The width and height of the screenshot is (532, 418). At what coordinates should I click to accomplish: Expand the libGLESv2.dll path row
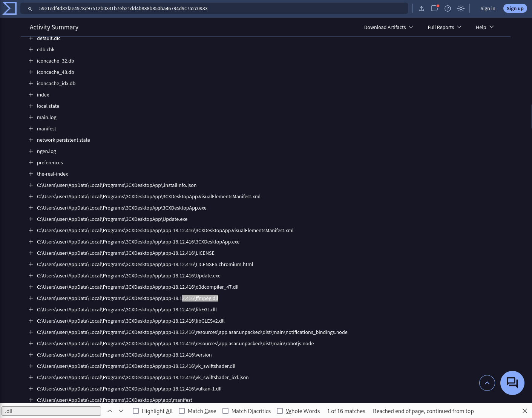31,321
